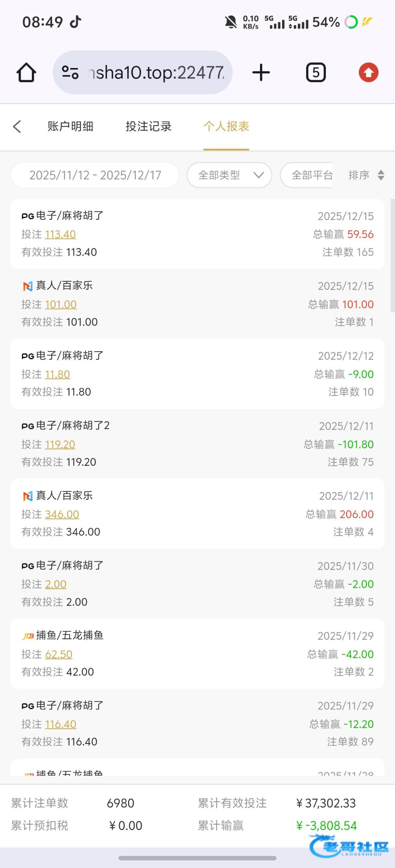Screen dimensions: 395x868
Task: Tap the TikTok icon in status bar
Action: pyautogui.click(x=76, y=22)
